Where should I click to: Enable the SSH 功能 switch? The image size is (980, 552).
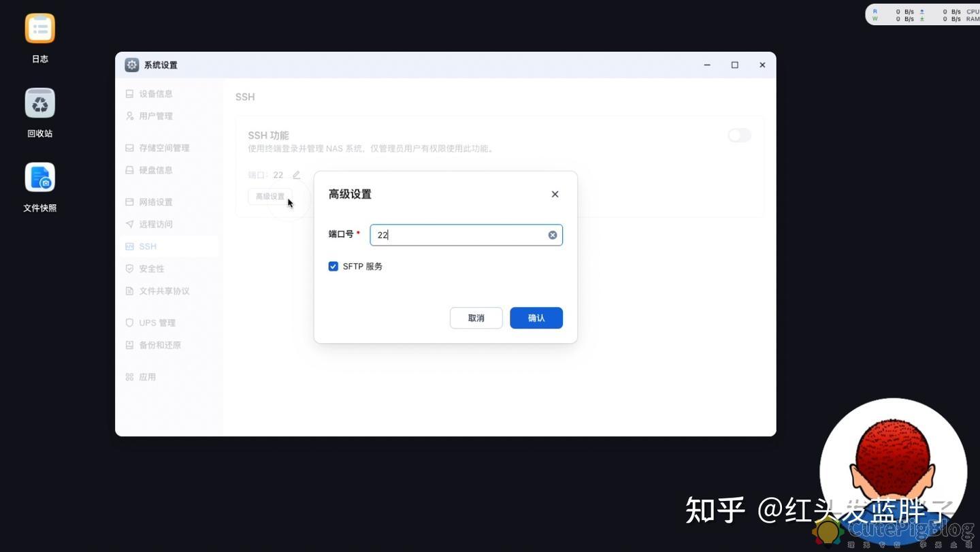pos(739,135)
